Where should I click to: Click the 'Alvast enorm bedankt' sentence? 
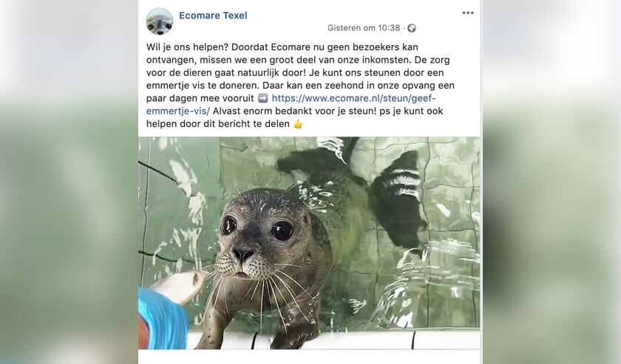pos(257,111)
